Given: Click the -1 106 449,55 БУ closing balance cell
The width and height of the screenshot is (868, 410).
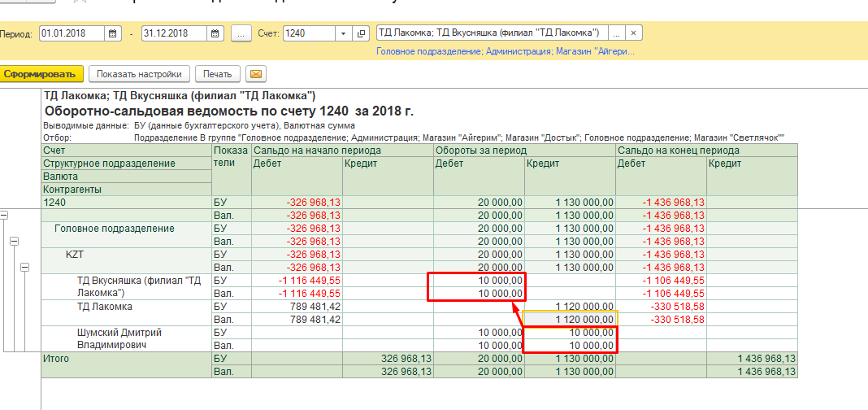Looking at the screenshot, I should [662, 280].
